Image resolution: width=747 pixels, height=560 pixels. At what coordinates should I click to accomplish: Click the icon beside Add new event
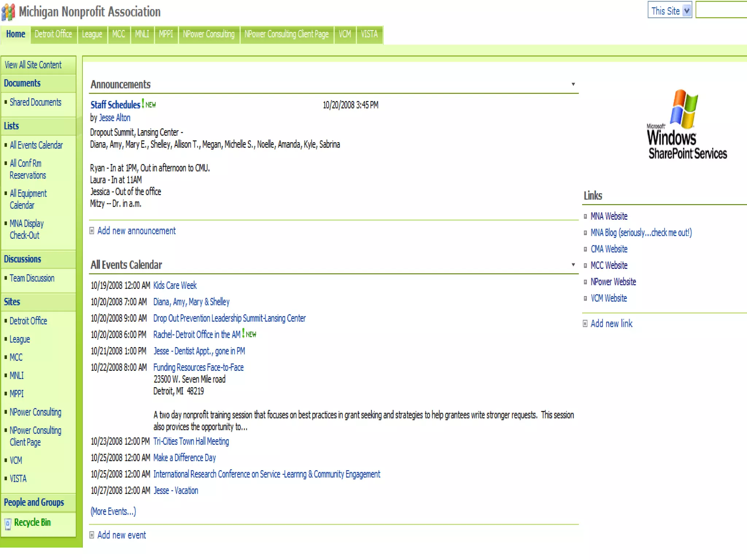pyautogui.click(x=92, y=535)
